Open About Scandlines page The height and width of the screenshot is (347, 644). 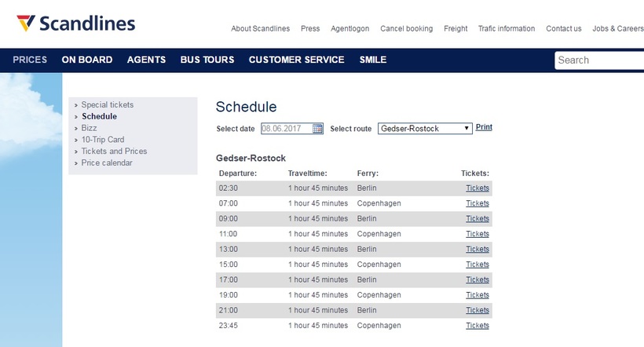click(261, 29)
